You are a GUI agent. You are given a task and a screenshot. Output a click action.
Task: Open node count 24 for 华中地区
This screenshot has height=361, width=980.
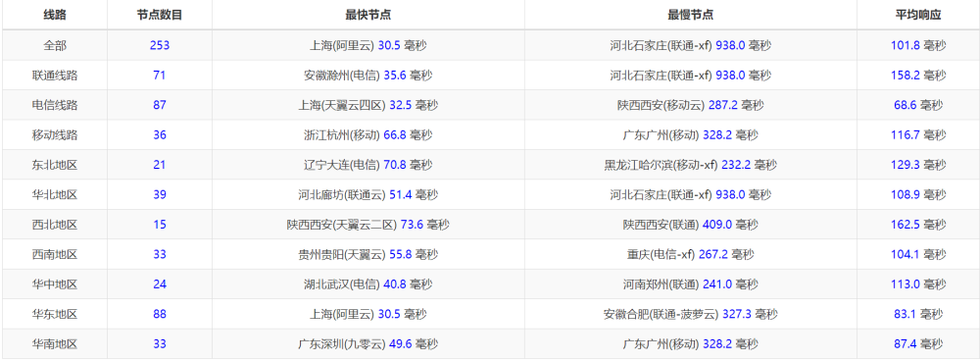[160, 284]
